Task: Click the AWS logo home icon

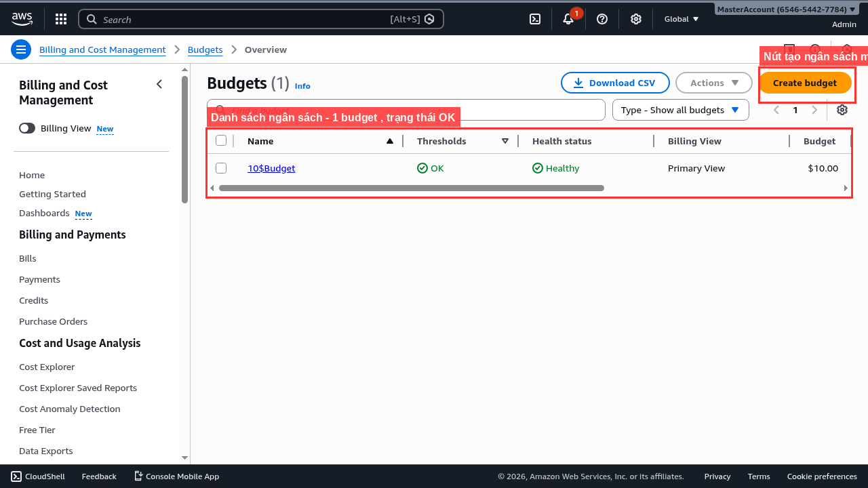Action: pyautogui.click(x=22, y=19)
